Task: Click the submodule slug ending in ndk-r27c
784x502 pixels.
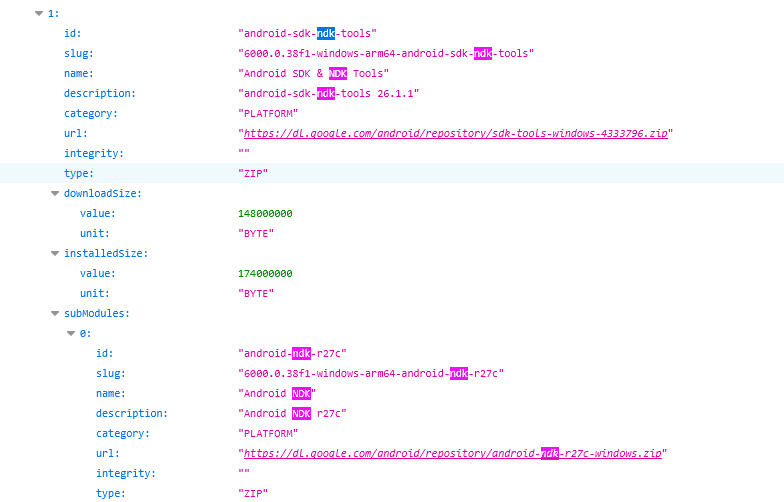Action: pos(371,374)
